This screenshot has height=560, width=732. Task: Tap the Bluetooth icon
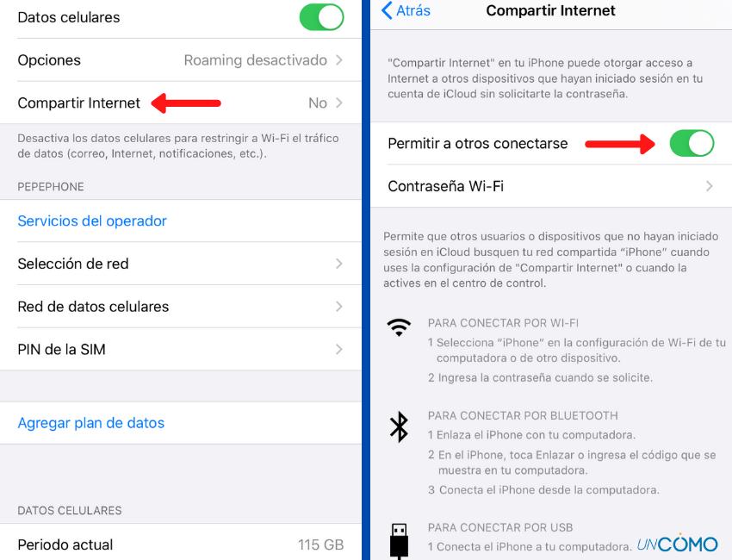399,426
